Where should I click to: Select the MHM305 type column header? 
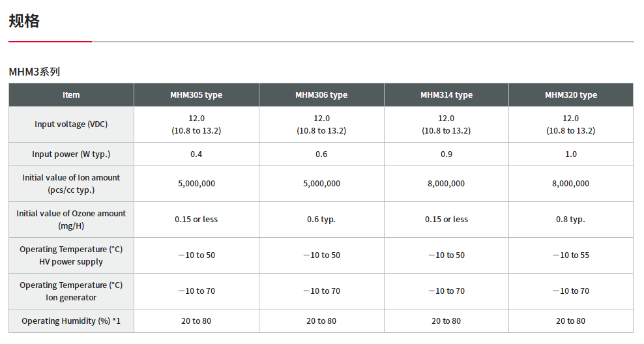[x=196, y=95]
